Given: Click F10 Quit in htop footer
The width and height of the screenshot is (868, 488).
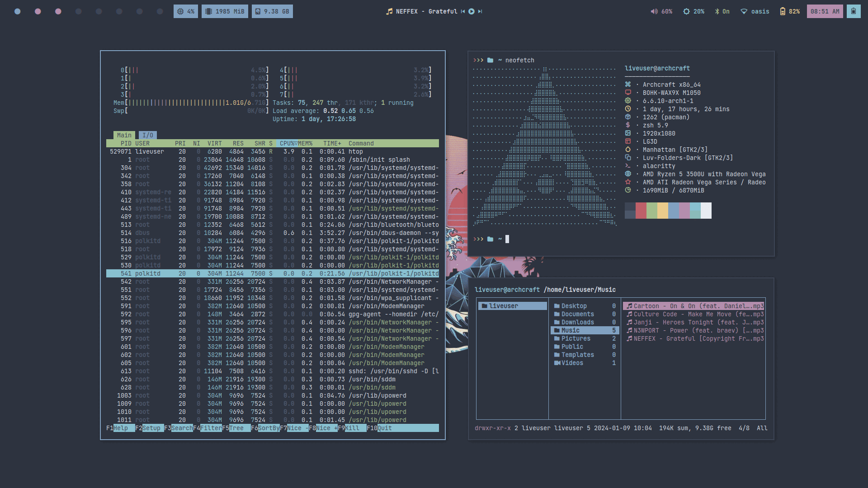Looking at the screenshot, I should [384, 428].
